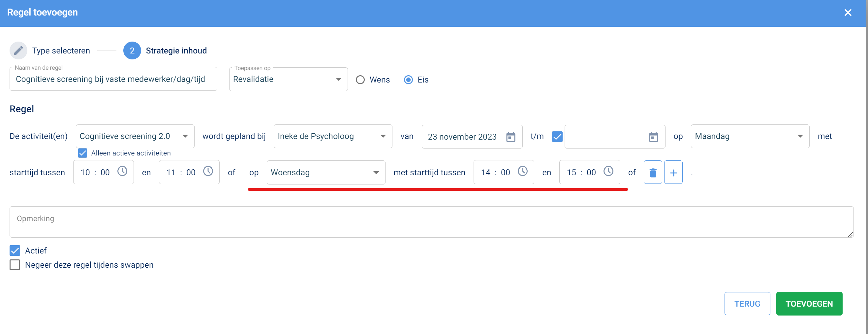The image size is (868, 334).
Task: Open clock picker for 15:00 time
Action: click(x=608, y=171)
